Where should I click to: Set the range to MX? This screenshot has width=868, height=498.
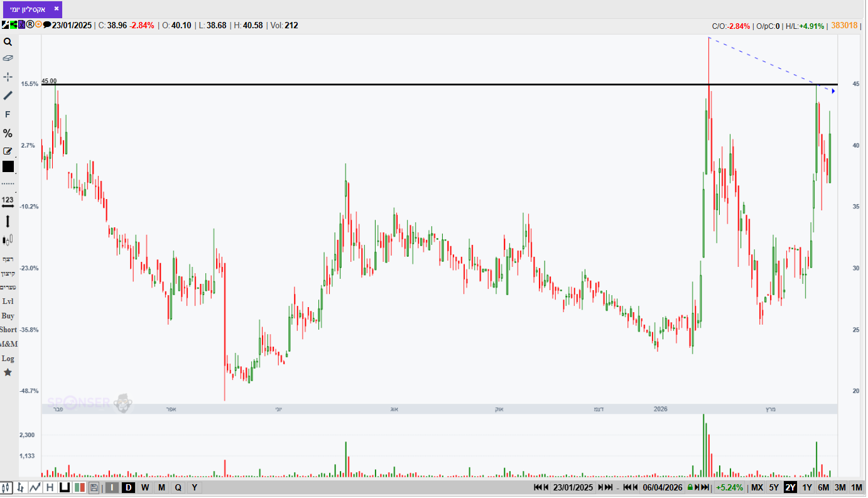(x=757, y=487)
